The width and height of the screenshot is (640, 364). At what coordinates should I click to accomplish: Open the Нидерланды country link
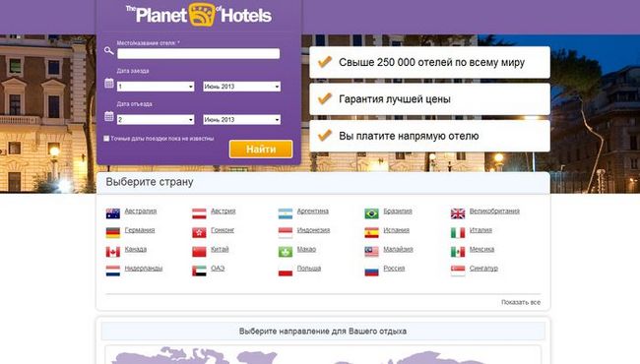pos(144,269)
